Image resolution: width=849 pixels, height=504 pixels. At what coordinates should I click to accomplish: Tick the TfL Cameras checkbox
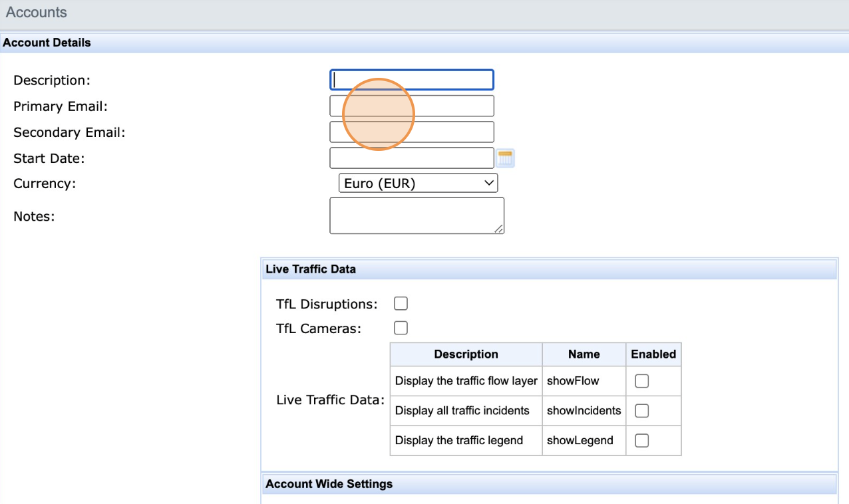click(x=401, y=328)
